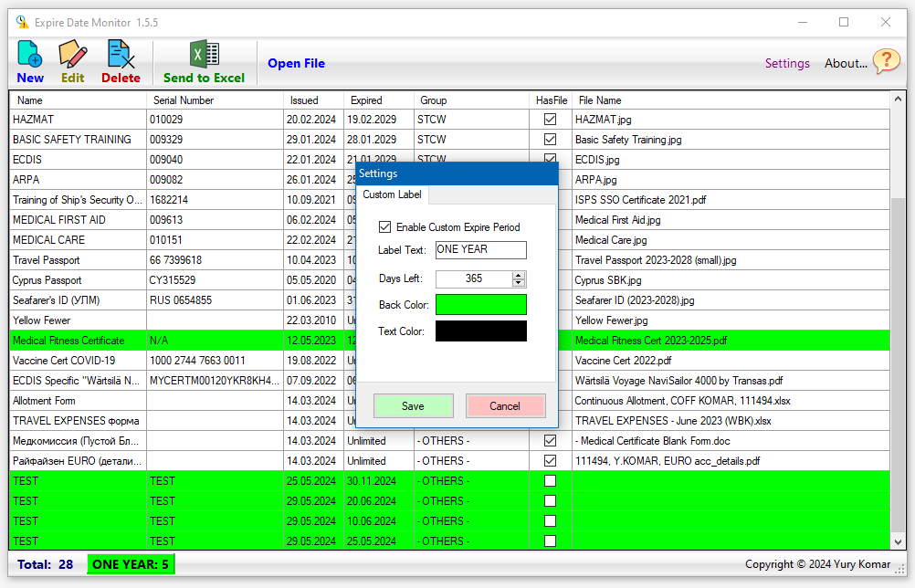Screen dimensions: 915x588
Task: Select the Cyprus Passport row
Action: click(x=449, y=280)
